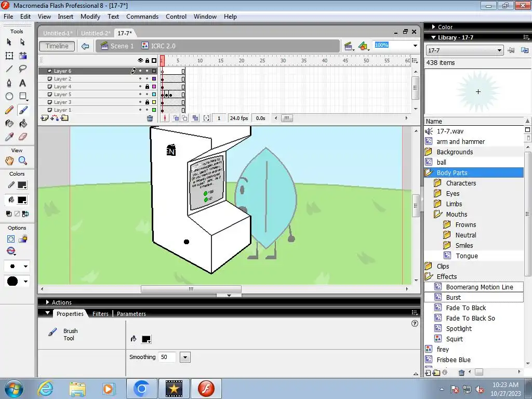Toggle Edit Multiple Frames button
532x399 pixels.
point(195,118)
